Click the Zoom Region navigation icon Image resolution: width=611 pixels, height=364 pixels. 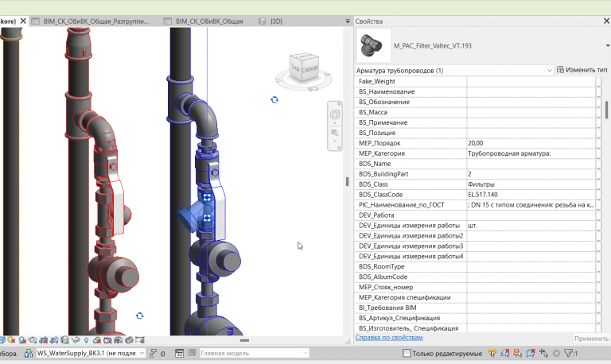tap(334, 133)
